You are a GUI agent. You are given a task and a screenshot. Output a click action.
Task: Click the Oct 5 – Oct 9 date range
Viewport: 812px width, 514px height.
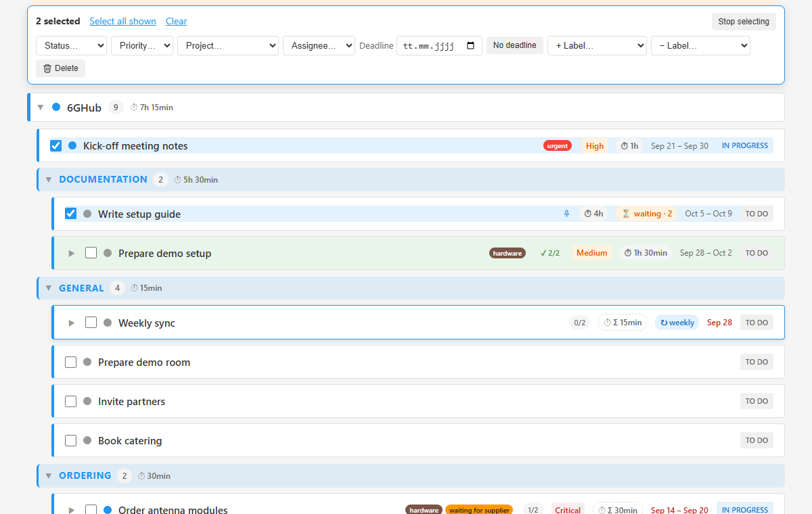[708, 214]
